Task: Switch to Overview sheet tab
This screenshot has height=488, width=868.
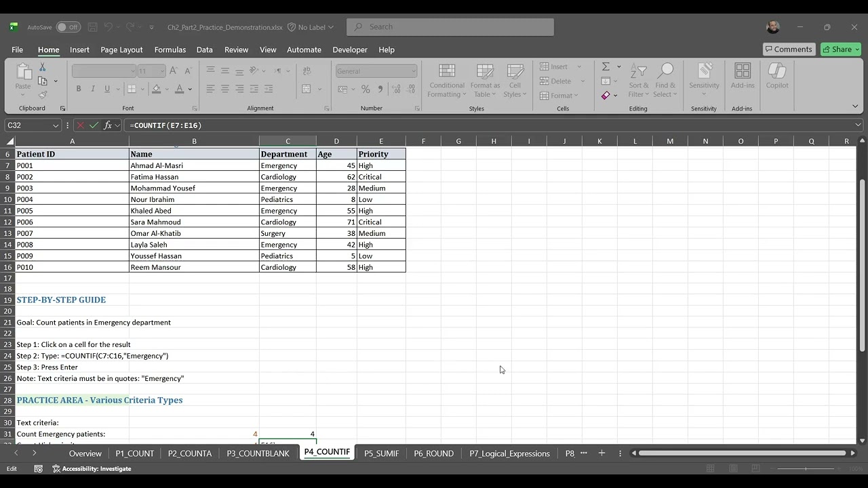Action: point(85,453)
